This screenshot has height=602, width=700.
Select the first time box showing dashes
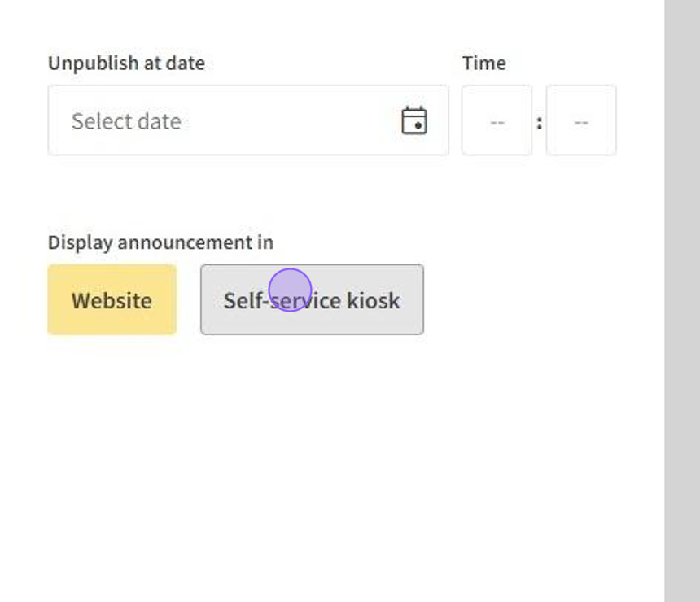pyautogui.click(x=497, y=121)
